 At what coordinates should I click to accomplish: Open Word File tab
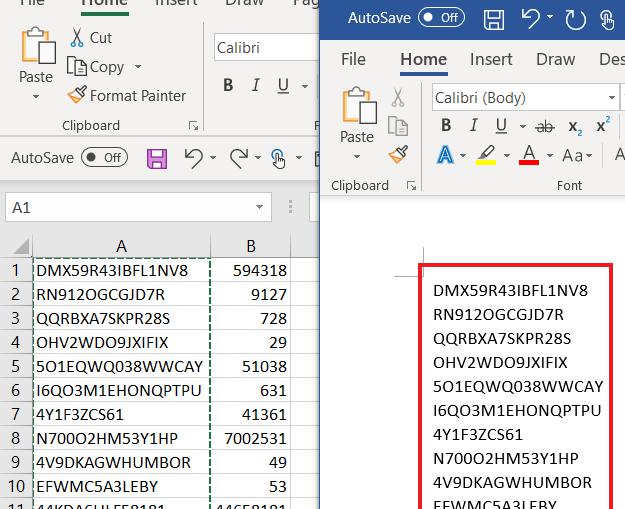354,59
